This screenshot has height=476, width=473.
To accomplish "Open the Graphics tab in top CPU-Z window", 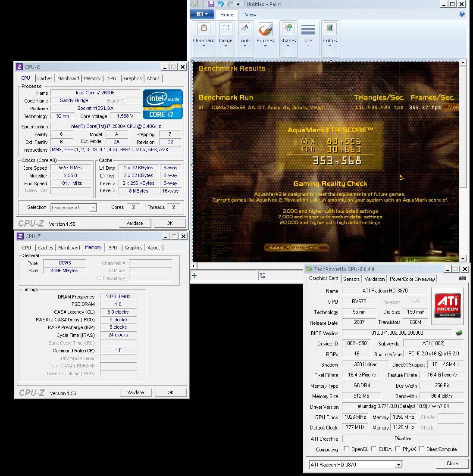I will (132, 78).
